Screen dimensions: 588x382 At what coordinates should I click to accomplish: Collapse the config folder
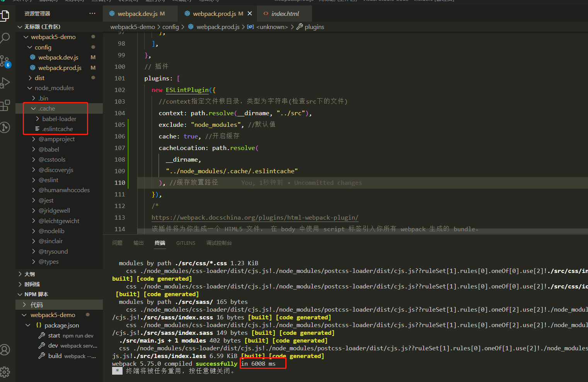(44, 47)
